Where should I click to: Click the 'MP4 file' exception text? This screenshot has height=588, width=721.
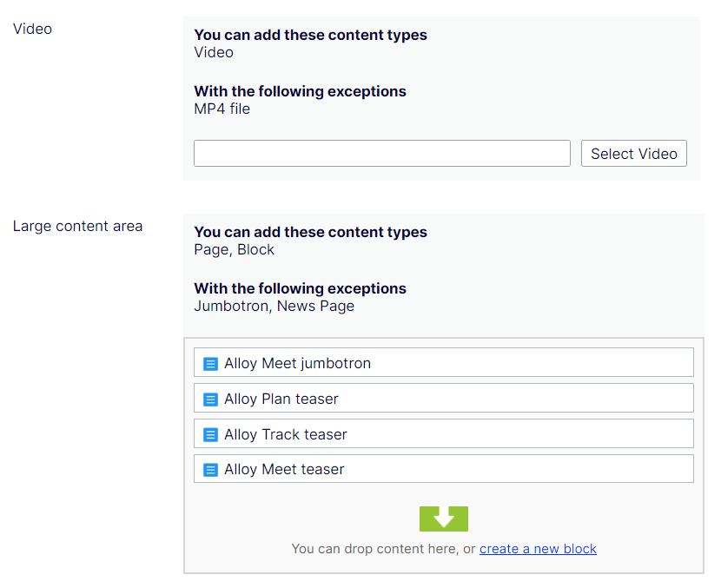click(222, 109)
